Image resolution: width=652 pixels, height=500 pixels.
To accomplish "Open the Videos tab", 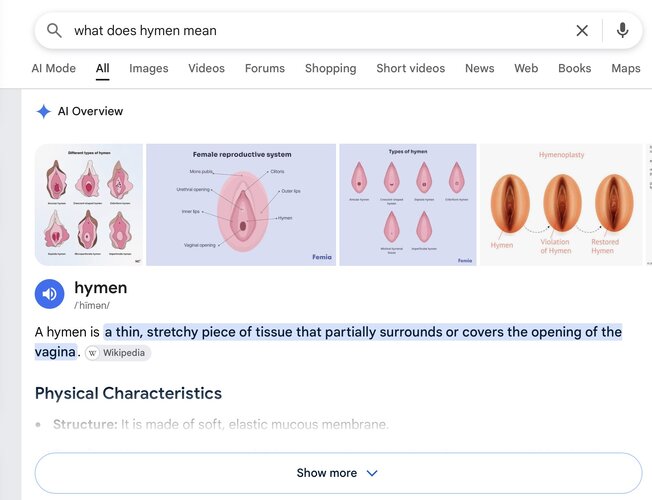I will (x=206, y=68).
